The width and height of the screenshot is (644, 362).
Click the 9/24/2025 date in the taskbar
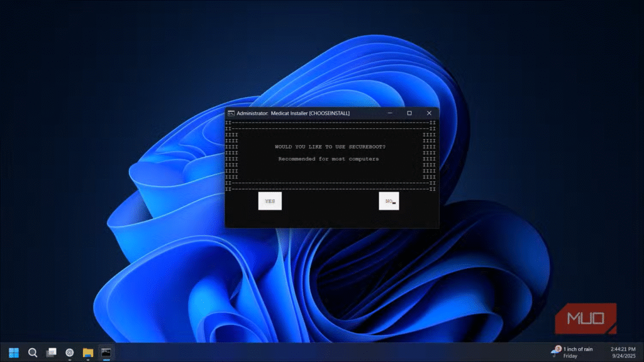pyautogui.click(x=621, y=356)
